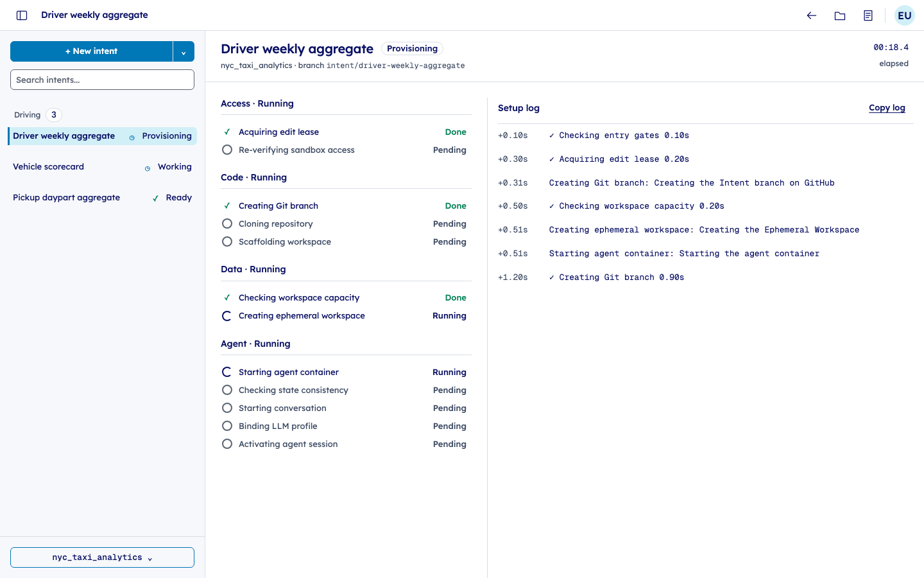Open the nyc_taxi_analytics project selector
Screen dimensions: 924x578
tap(102, 557)
